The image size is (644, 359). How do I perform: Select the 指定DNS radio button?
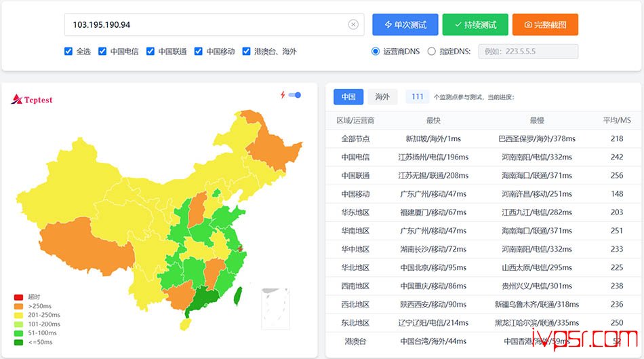point(431,52)
